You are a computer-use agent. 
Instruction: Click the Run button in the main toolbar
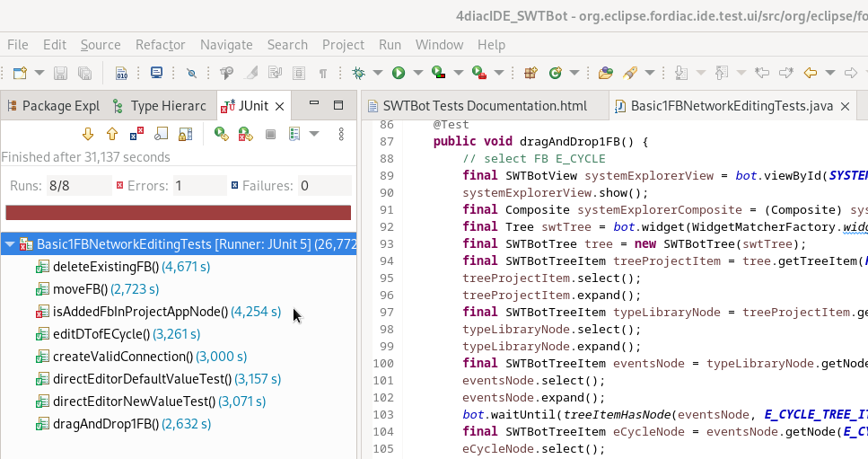[398, 73]
